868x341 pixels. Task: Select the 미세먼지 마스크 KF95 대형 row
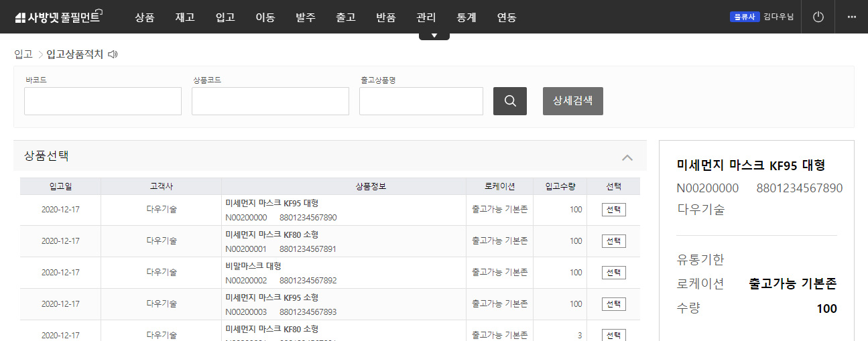click(613, 210)
